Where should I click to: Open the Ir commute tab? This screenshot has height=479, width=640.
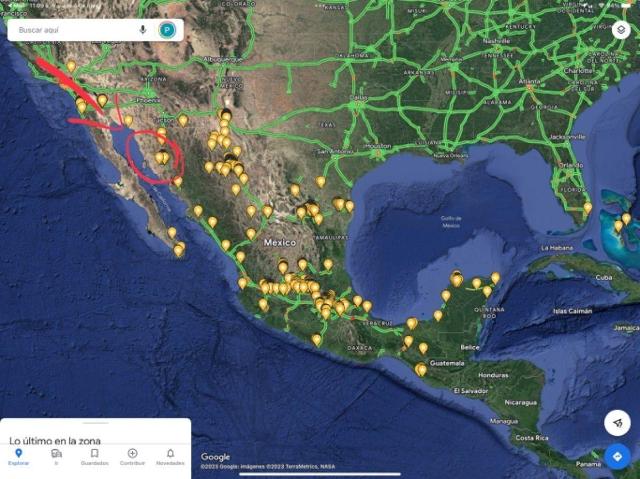pos(56,457)
